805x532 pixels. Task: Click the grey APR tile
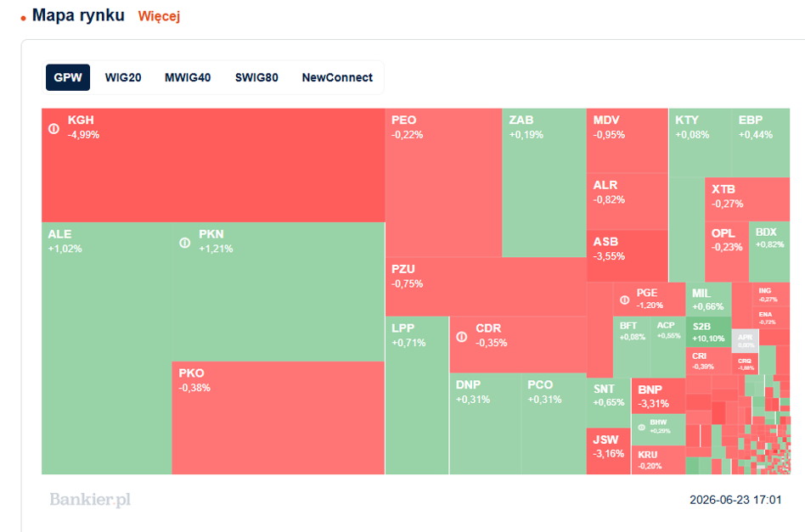pos(745,340)
